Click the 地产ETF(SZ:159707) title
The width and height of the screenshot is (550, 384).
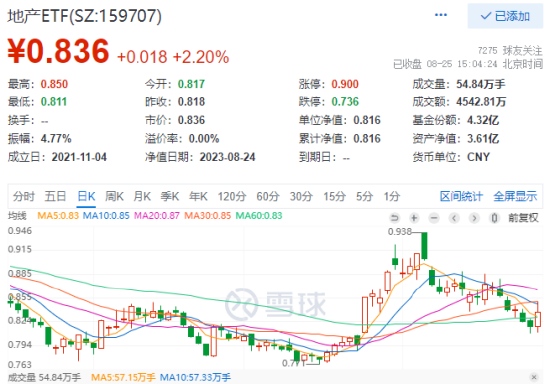pos(85,16)
